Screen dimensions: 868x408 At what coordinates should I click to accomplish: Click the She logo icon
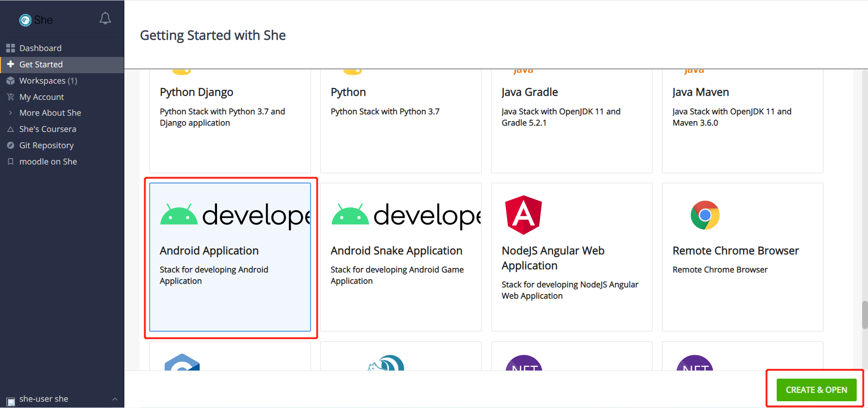25,20
